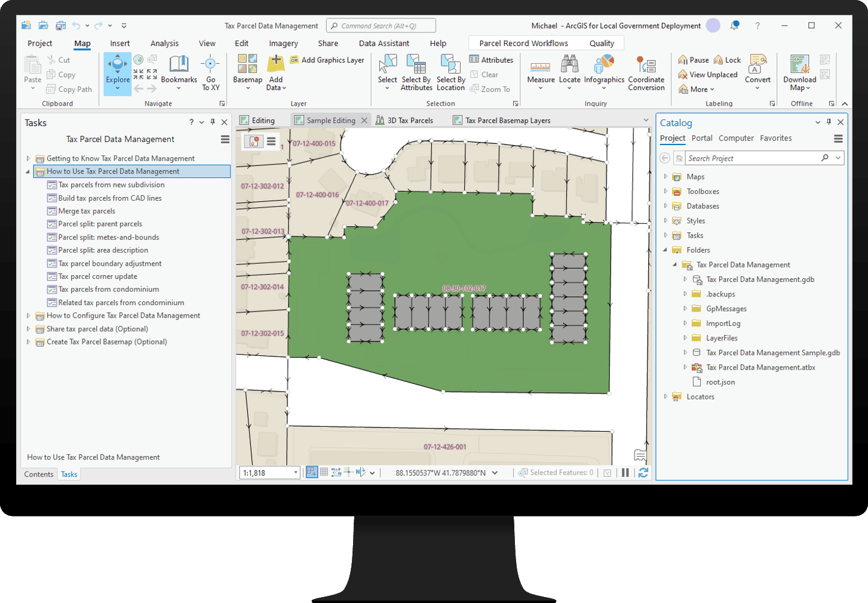This screenshot has width=868, height=603.
Task: Click the Command Search field
Action: tap(381, 26)
